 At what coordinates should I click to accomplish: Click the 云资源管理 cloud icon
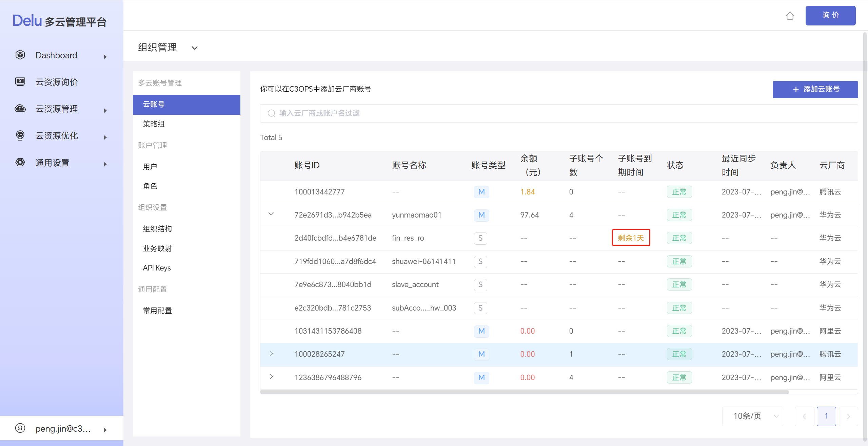pyautogui.click(x=20, y=109)
